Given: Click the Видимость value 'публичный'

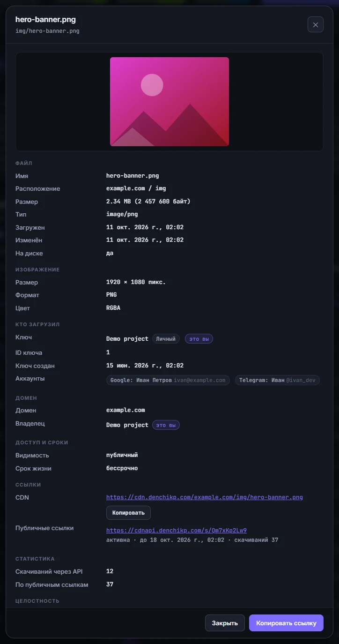Looking at the screenshot, I should pyautogui.click(x=122, y=455).
